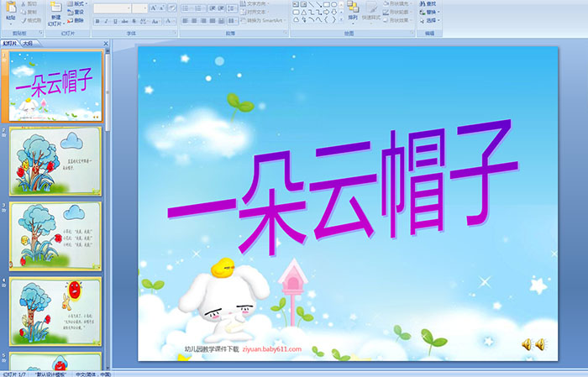
Task: Click the Format Painter (格式刷) brush
Action: tap(31, 20)
